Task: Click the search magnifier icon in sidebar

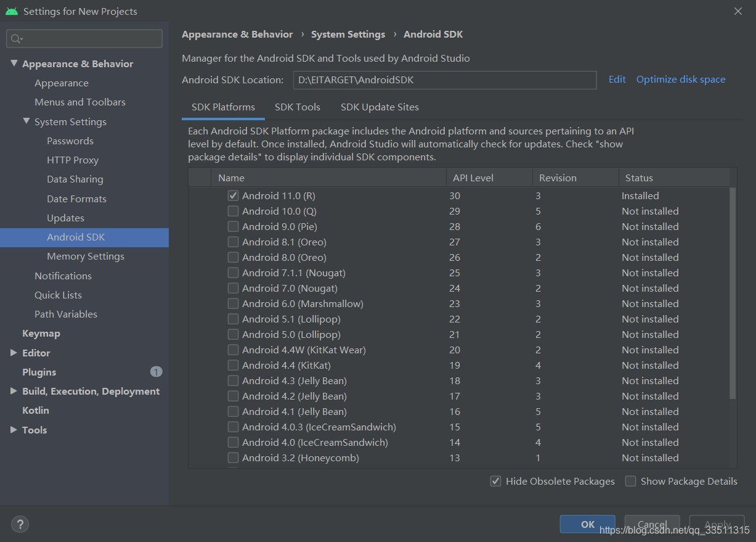Action: [17, 39]
